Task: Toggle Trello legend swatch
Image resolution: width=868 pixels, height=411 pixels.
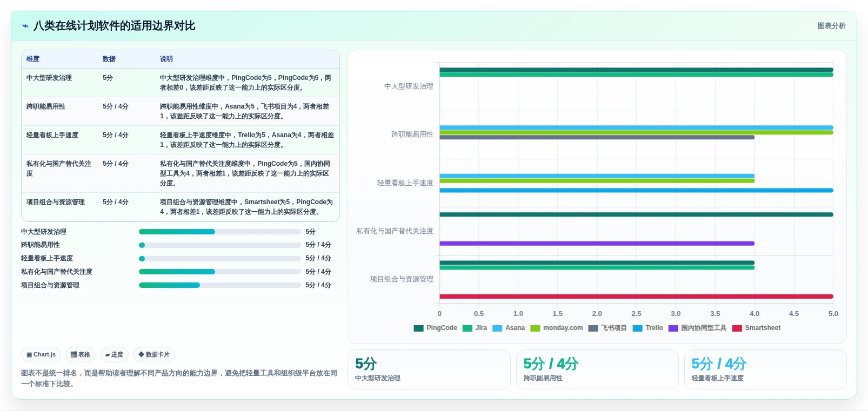Action: click(x=637, y=328)
